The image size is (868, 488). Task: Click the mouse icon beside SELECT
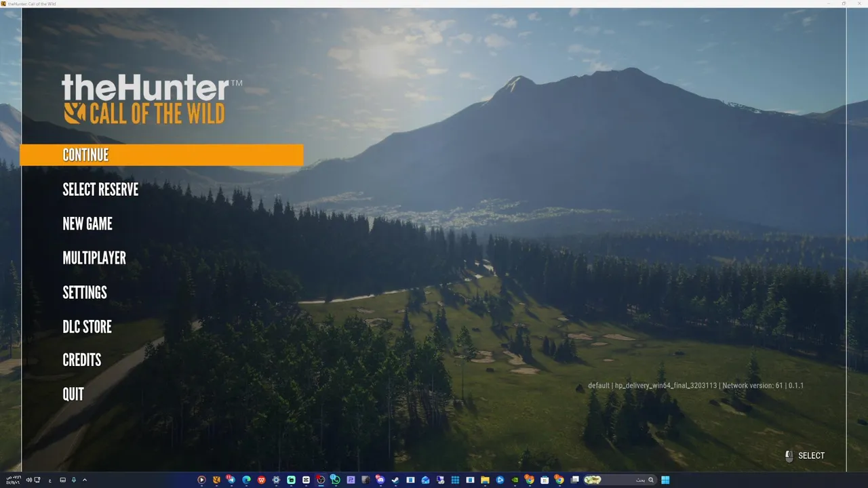tap(789, 456)
